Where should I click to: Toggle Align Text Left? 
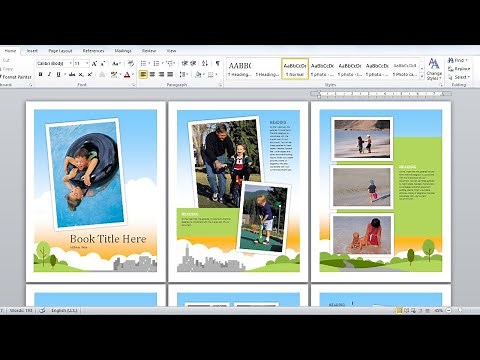[143, 74]
